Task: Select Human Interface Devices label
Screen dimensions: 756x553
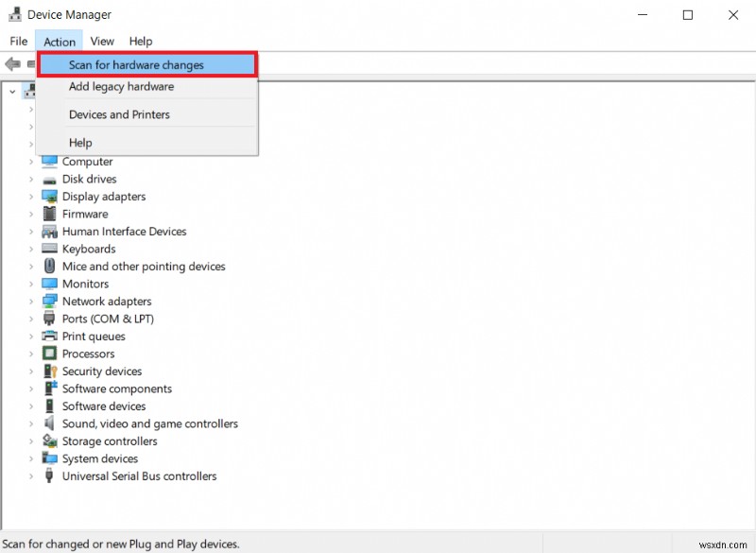Action: coord(124,232)
